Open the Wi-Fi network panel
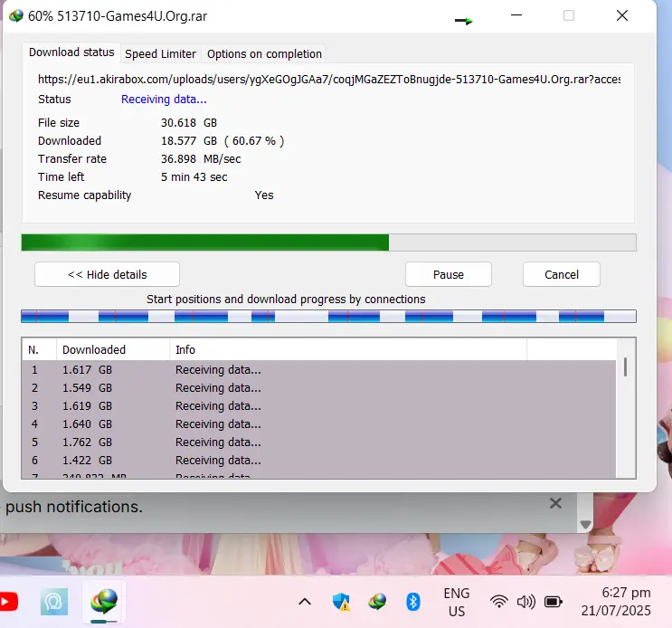Image resolution: width=672 pixels, height=628 pixels. point(499,602)
